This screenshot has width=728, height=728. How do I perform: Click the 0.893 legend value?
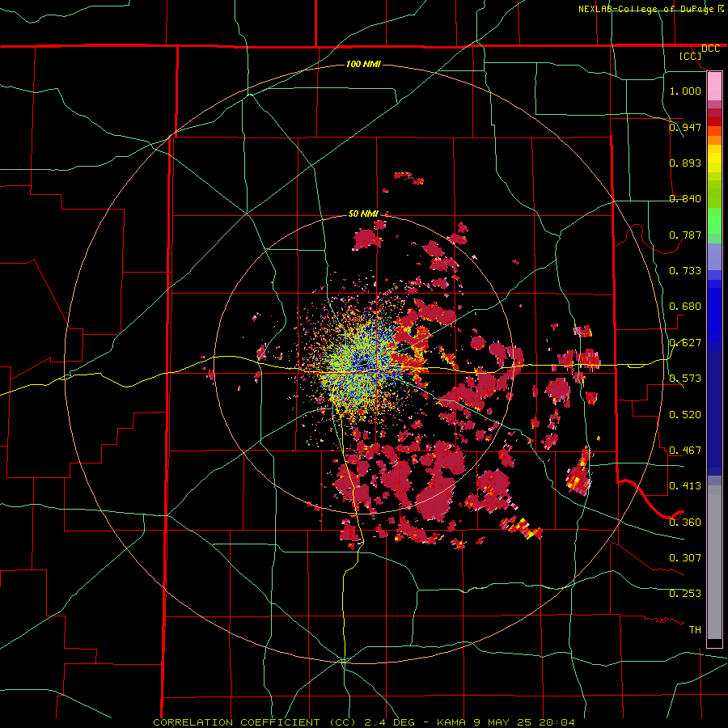pyautogui.click(x=685, y=163)
